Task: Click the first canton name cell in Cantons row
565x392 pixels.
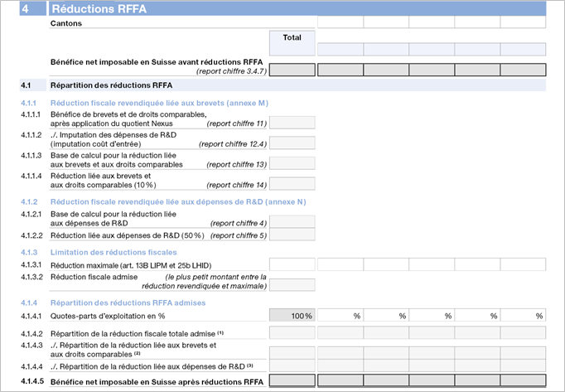Action: 340,22
